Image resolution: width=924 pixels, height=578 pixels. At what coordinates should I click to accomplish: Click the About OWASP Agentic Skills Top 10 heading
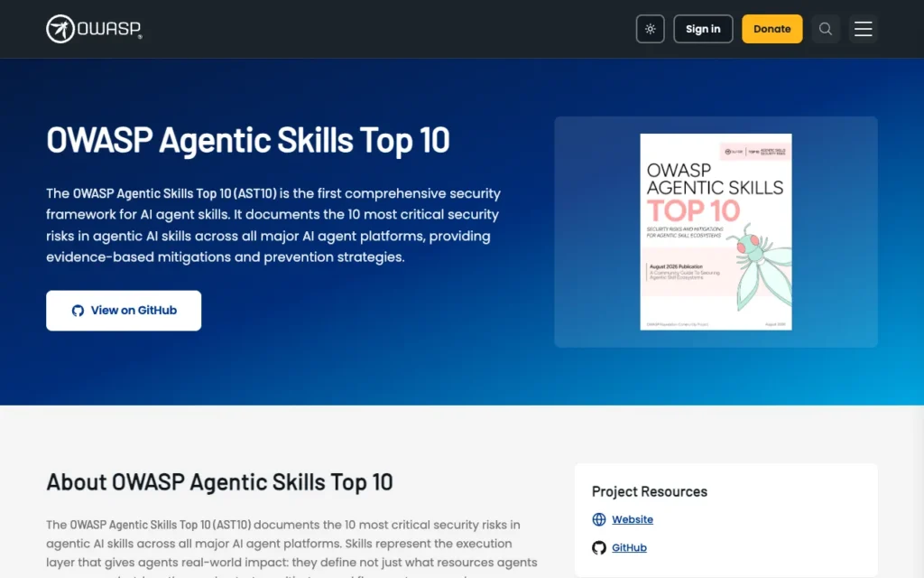coord(219,482)
